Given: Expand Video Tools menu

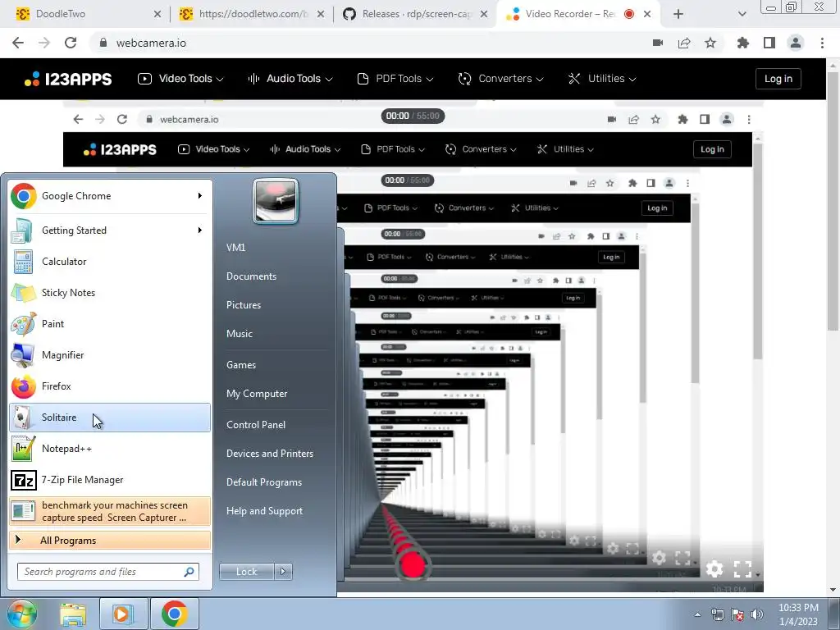Looking at the screenshot, I should point(180,79).
